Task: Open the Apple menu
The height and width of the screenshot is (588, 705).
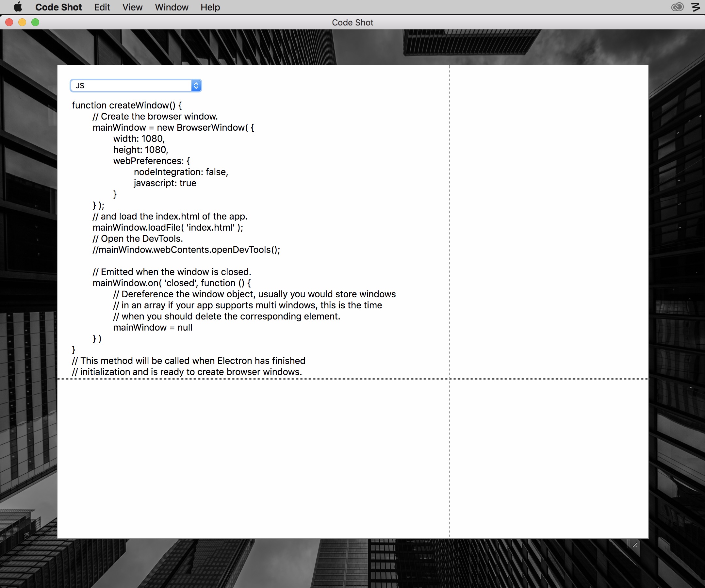Action: coord(18,7)
